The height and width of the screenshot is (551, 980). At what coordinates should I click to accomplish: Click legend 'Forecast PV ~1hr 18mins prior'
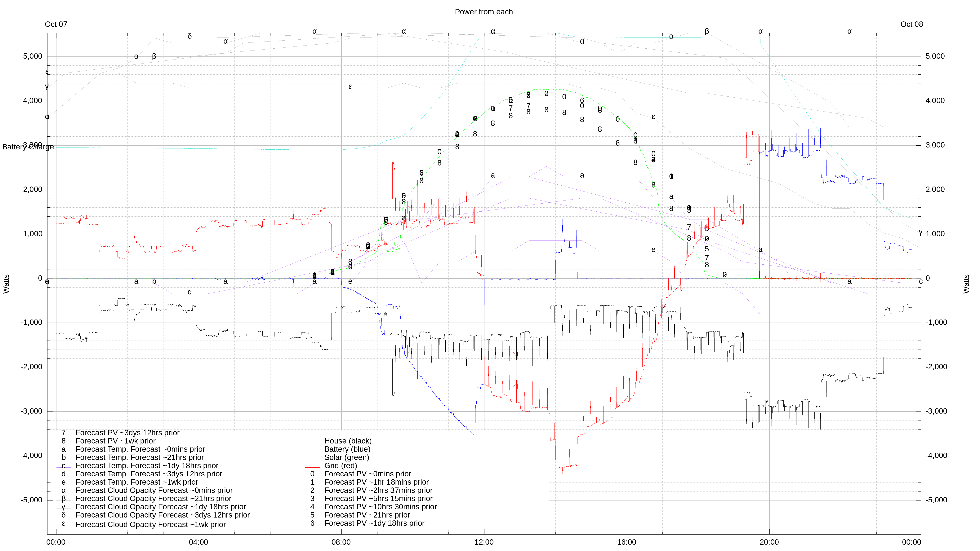(x=376, y=482)
